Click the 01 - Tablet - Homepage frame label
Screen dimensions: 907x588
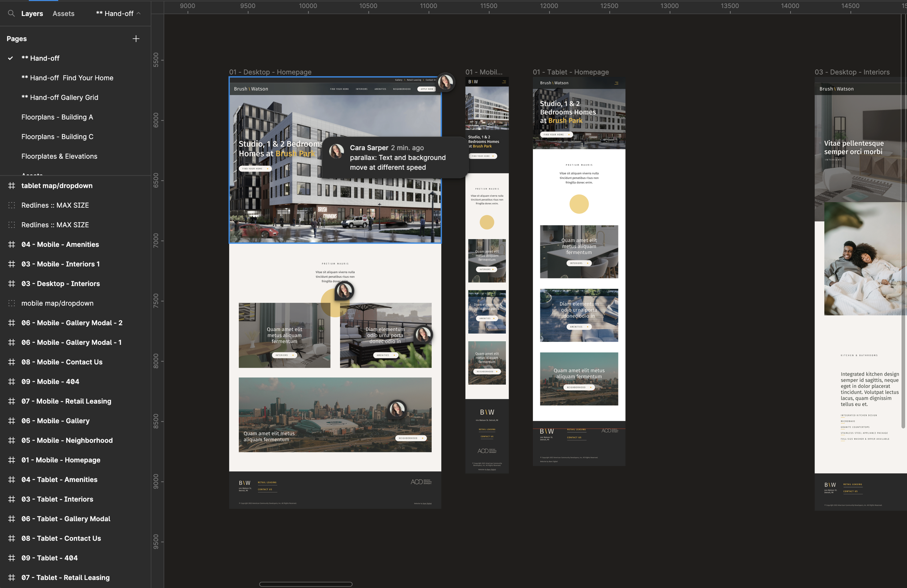570,72
